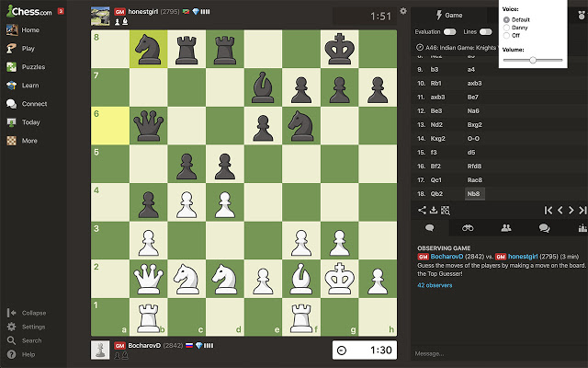Click the black knight on b8
The image size is (588, 368).
coord(149,49)
